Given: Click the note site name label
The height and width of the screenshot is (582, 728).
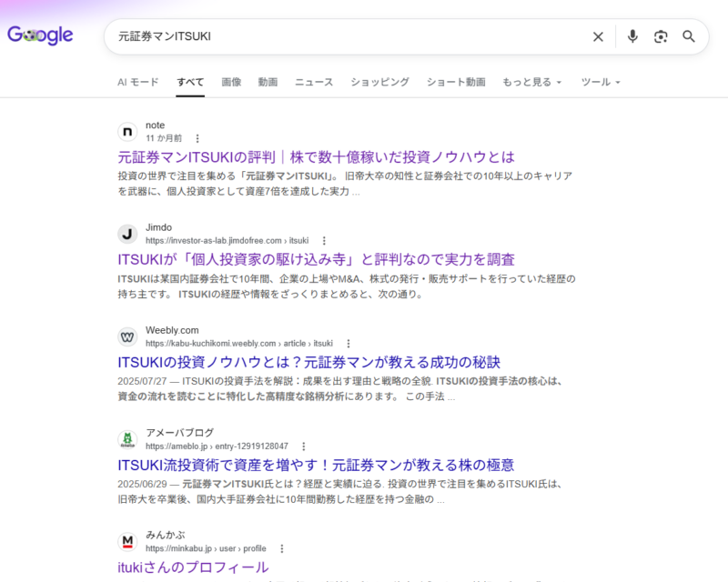Looking at the screenshot, I should coord(155,125).
